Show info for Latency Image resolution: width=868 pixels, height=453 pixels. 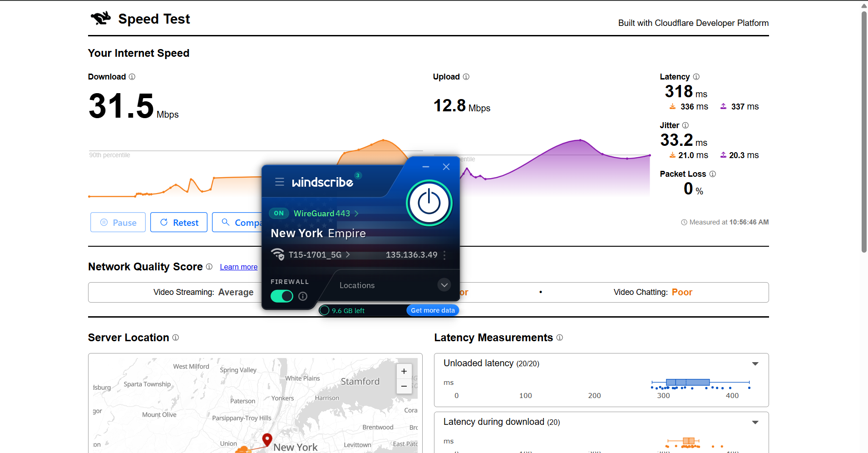click(696, 77)
